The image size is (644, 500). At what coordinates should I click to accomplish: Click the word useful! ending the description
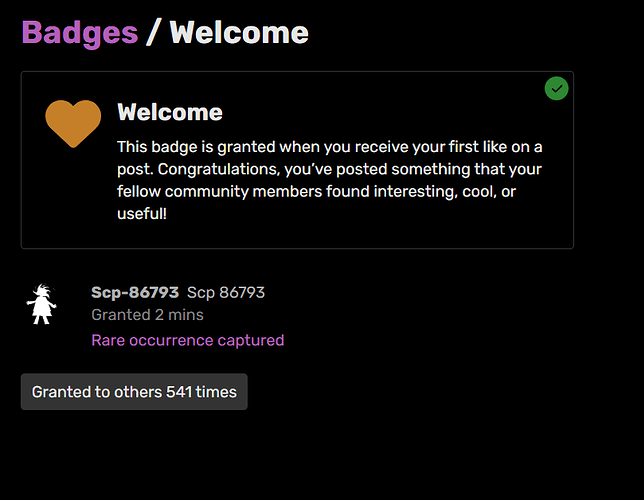pos(142,214)
